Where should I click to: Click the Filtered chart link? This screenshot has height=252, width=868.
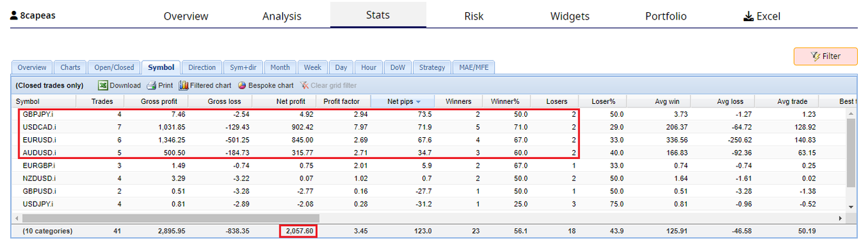click(210, 86)
